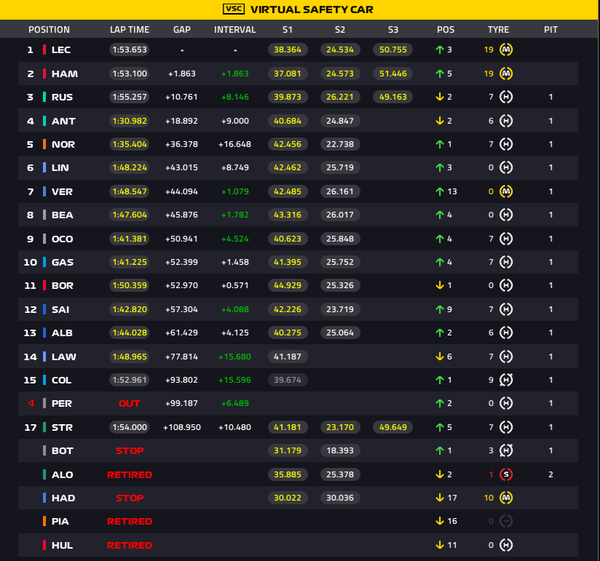The height and width of the screenshot is (561, 600).
Task: Click RUS's yellow position-loss arrow
Action: point(440,97)
